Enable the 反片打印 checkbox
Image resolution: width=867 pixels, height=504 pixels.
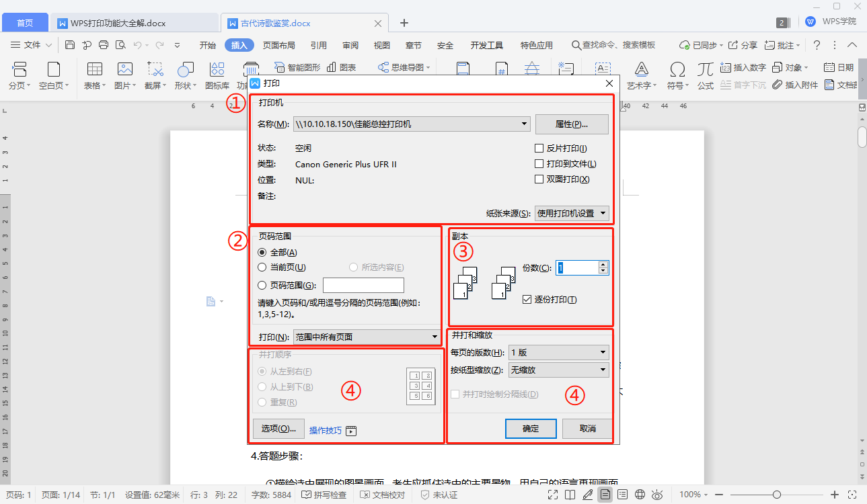(x=539, y=149)
